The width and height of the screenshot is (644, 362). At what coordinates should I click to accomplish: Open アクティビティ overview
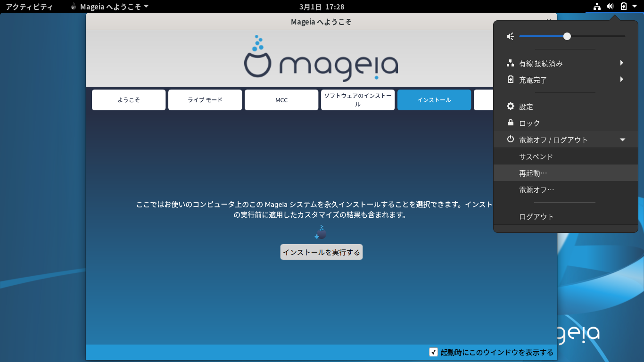click(29, 7)
